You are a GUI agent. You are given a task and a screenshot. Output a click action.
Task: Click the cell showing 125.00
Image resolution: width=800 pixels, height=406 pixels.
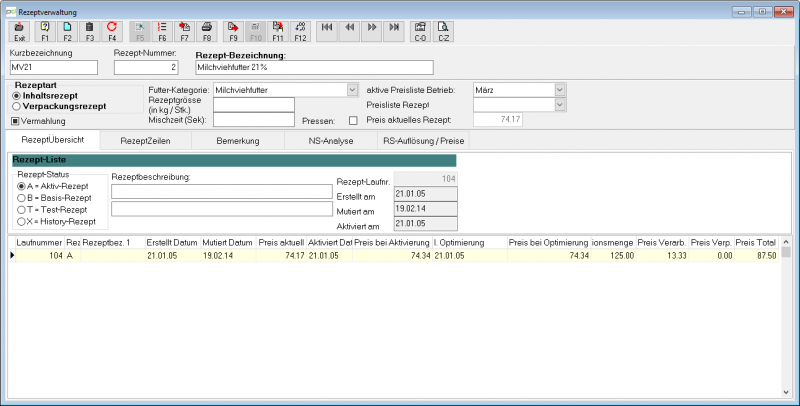point(613,256)
